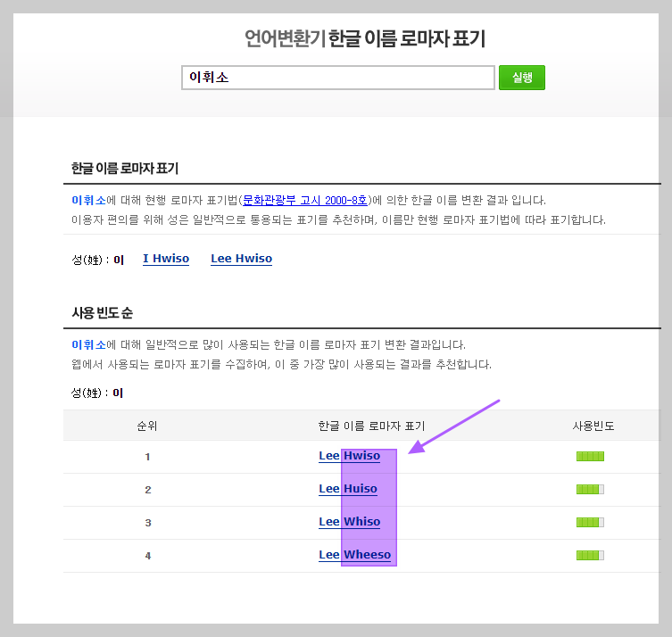The height and width of the screenshot is (637, 672).
Task: Select the Lee Hwiso link beside I Hwiso
Action: click(x=241, y=259)
